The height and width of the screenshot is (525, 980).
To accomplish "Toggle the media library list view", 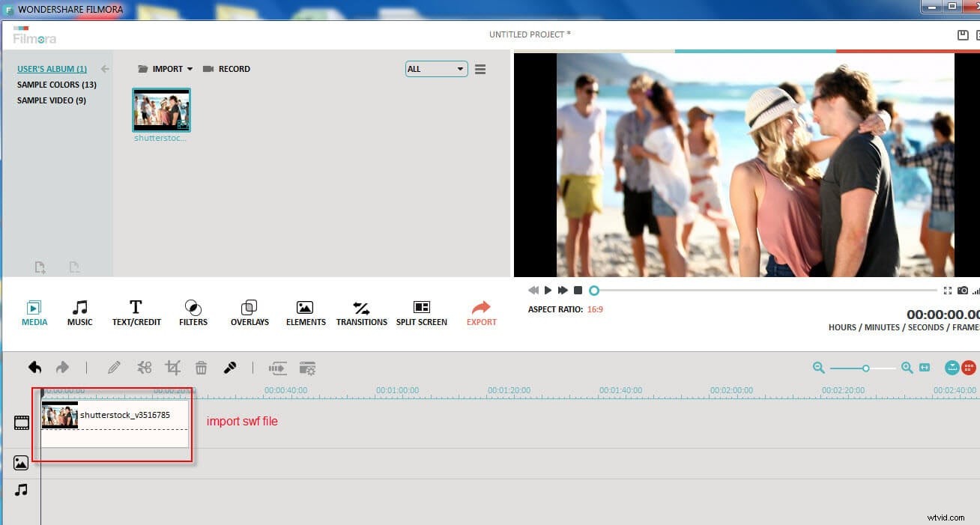I will click(480, 68).
